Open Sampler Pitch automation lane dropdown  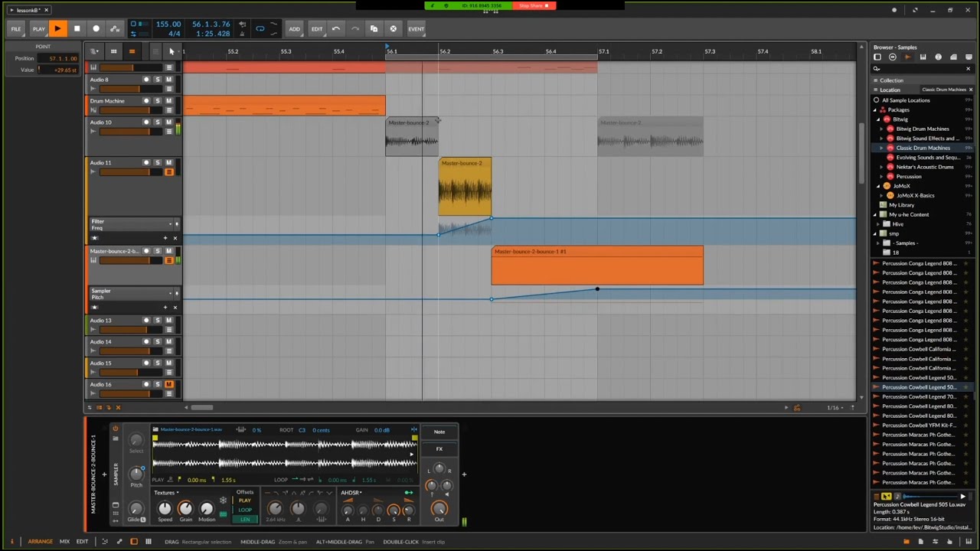coord(170,294)
